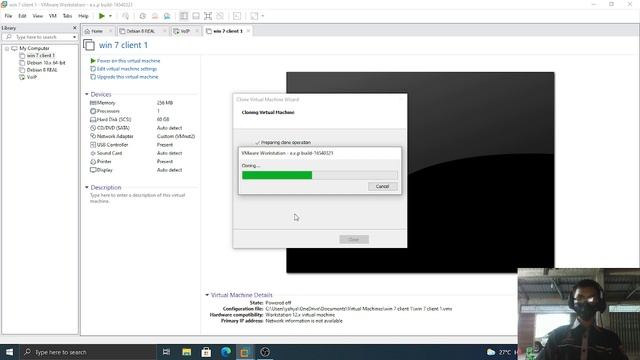Take a snapshot using the clock toolbar icon
The height and width of the screenshot is (360, 640).
click(142, 16)
